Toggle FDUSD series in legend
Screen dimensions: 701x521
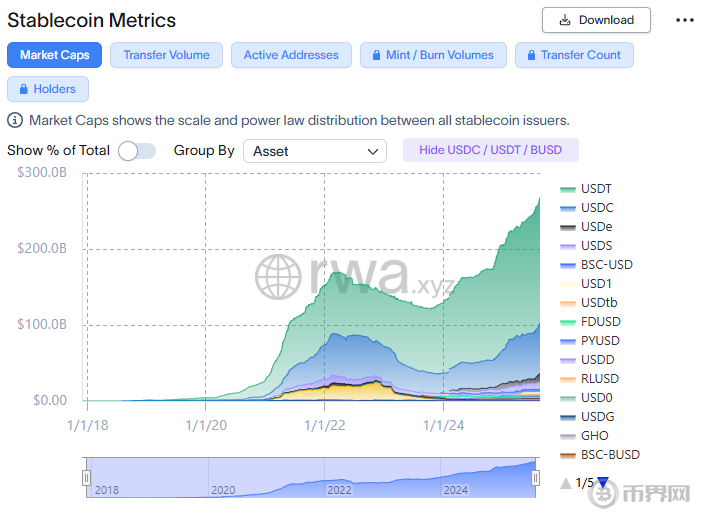(x=591, y=322)
